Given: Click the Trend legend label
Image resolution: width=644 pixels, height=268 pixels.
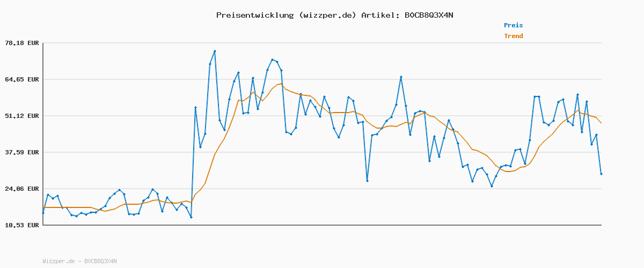Looking at the screenshot, I should click(x=513, y=36).
